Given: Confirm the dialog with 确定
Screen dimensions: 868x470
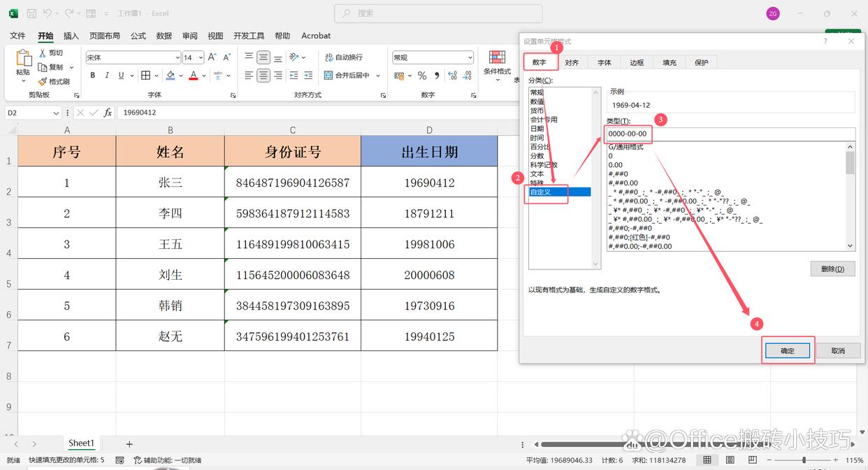Looking at the screenshot, I should click(788, 350).
